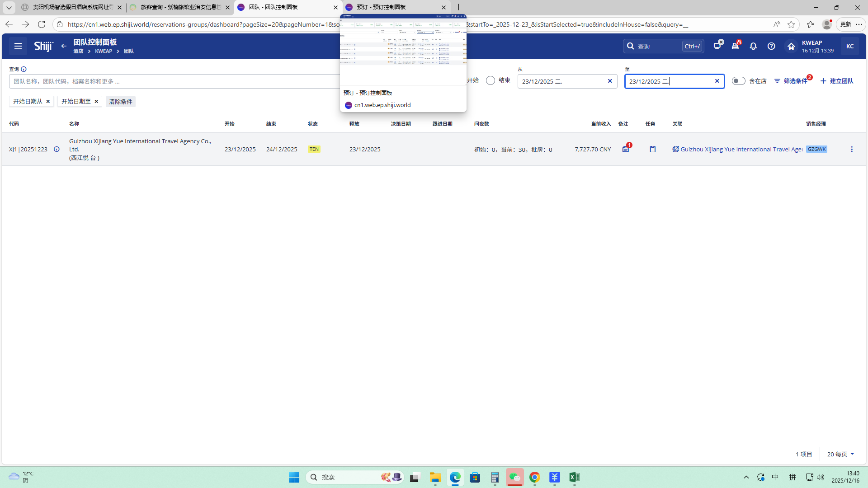868x488 pixels.
Task: Select the 结束 radio button
Action: [x=491, y=80]
